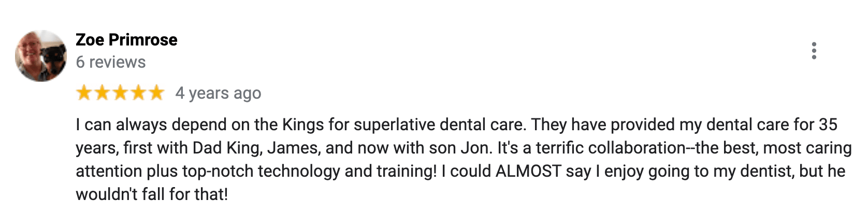Select the third rating star

click(x=120, y=93)
